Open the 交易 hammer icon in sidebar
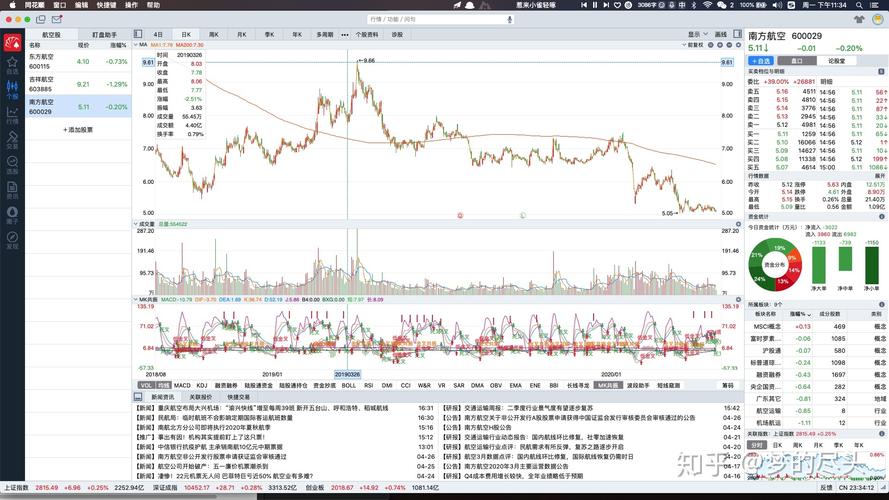Screen dimensions: 889x500 pyautogui.click(x=12, y=139)
